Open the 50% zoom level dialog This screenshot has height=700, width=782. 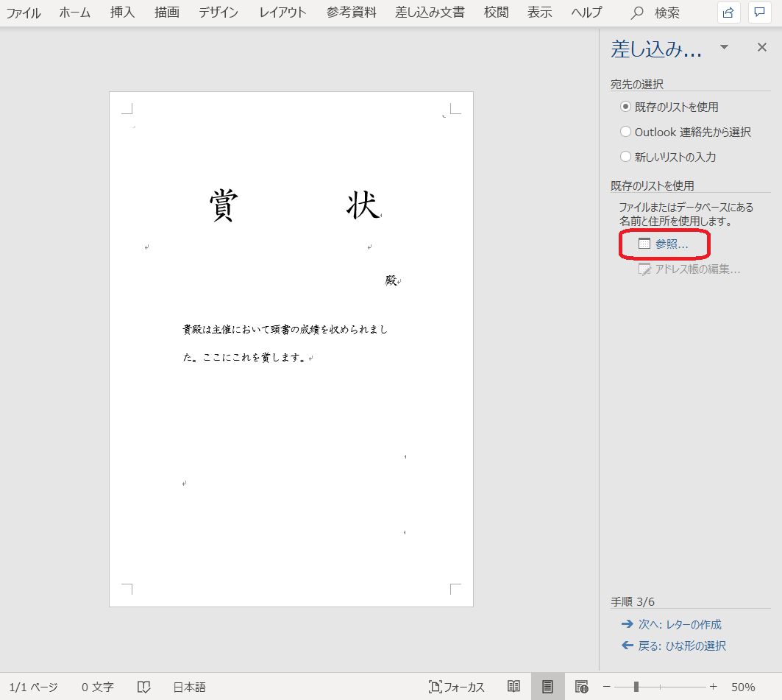point(743,687)
